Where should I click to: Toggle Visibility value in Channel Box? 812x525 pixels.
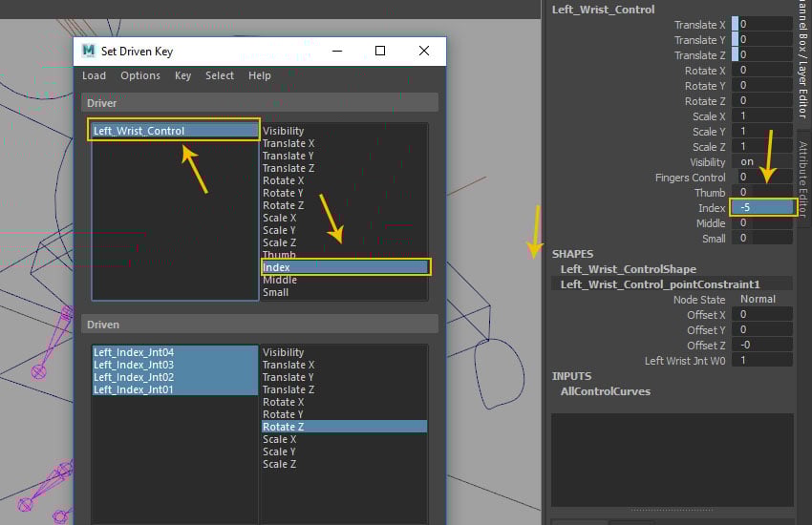click(762, 162)
